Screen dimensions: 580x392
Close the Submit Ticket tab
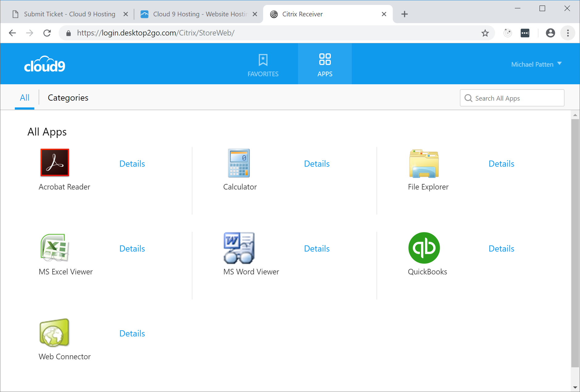[x=126, y=14]
